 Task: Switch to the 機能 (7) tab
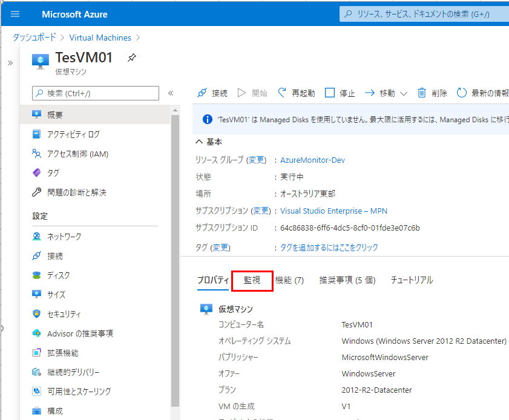coord(289,280)
